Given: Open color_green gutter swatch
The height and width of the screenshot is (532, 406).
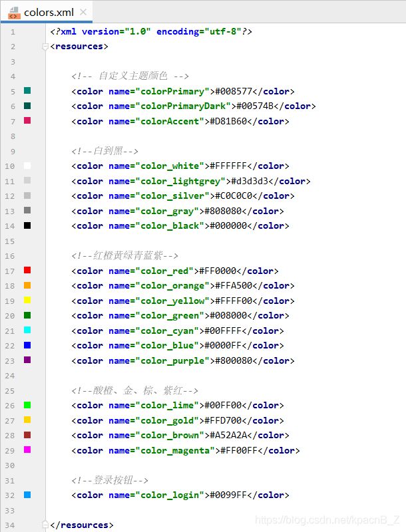Looking at the screenshot, I should click(27, 315).
